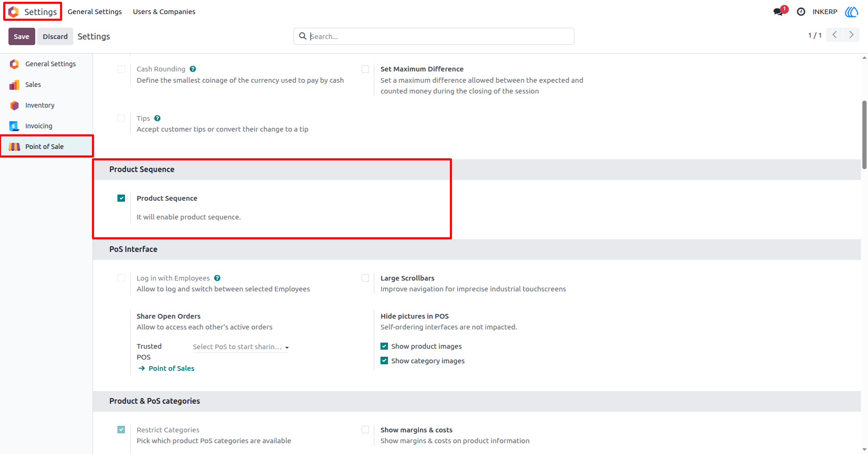Click the Save button

[22, 37]
